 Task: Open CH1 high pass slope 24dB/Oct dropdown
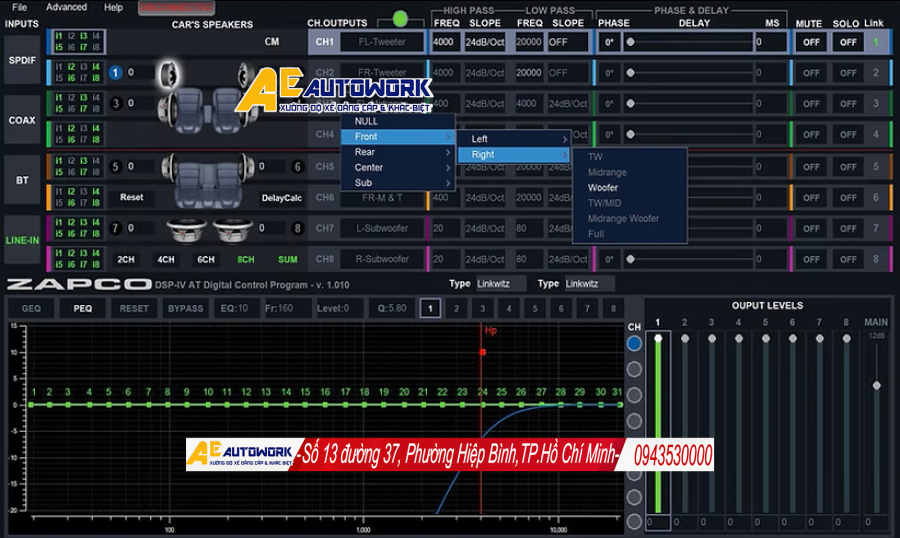pos(484,42)
